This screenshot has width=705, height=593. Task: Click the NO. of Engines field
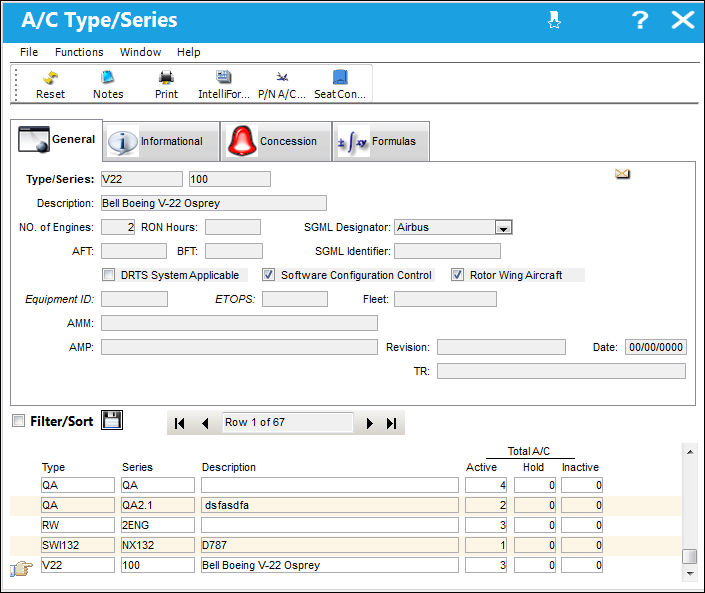pyautogui.click(x=118, y=227)
